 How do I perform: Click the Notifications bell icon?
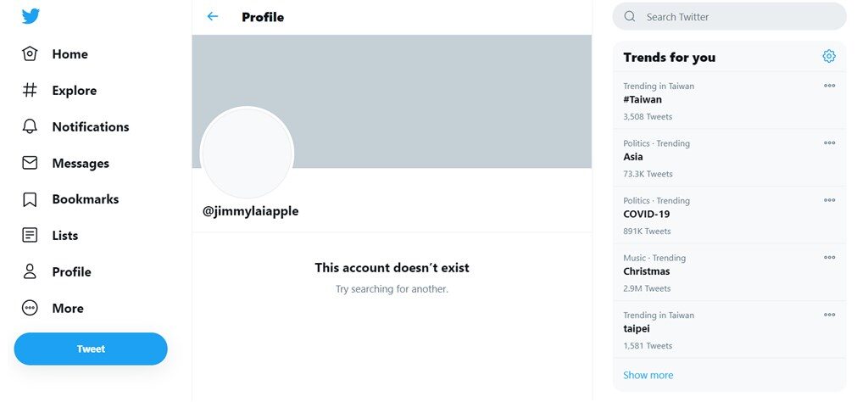[30, 127]
